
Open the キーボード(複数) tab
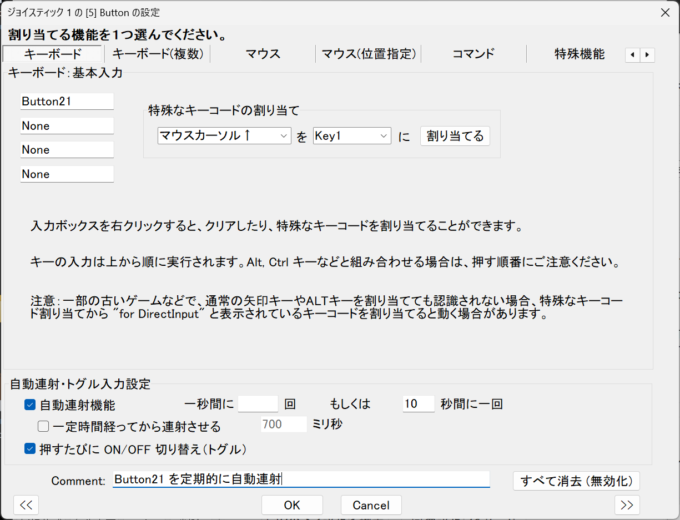point(158,54)
